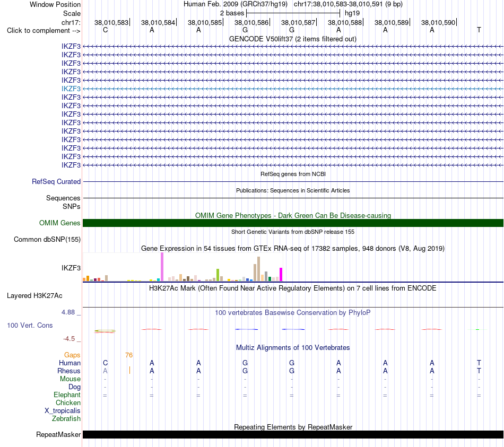Open the RefSeq Curated track label

pyautogui.click(x=56, y=181)
